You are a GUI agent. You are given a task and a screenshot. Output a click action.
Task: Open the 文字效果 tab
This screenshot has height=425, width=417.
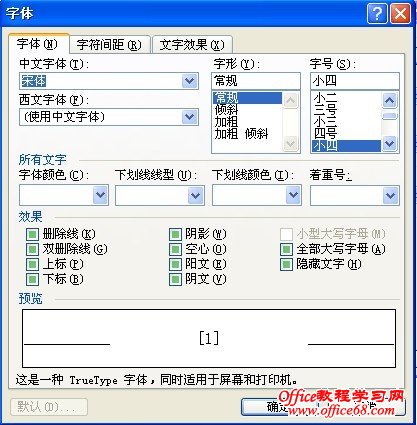(192, 45)
